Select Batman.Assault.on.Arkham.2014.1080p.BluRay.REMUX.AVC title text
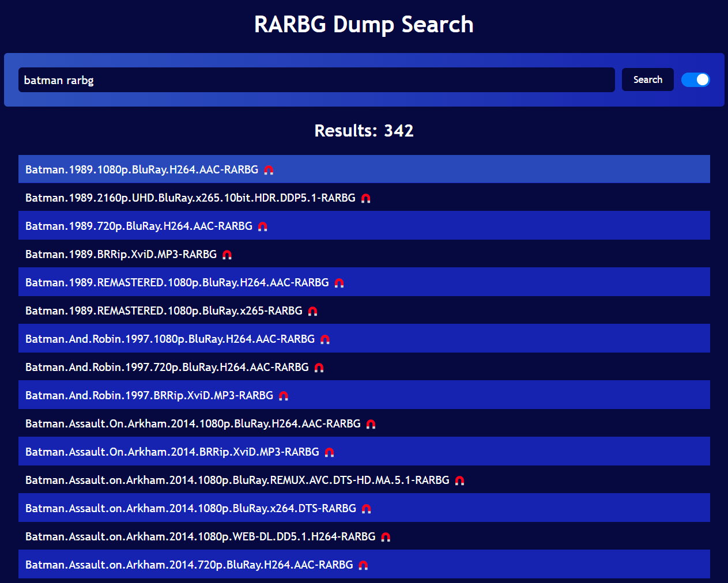 pyautogui.click(x=237, y=480)
